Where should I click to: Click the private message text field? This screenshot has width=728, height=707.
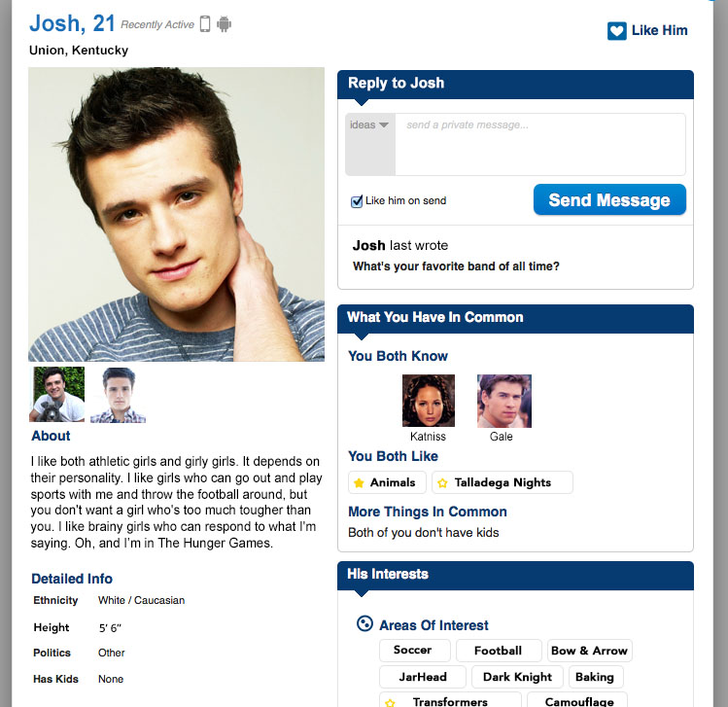click(x=540, y=145)
